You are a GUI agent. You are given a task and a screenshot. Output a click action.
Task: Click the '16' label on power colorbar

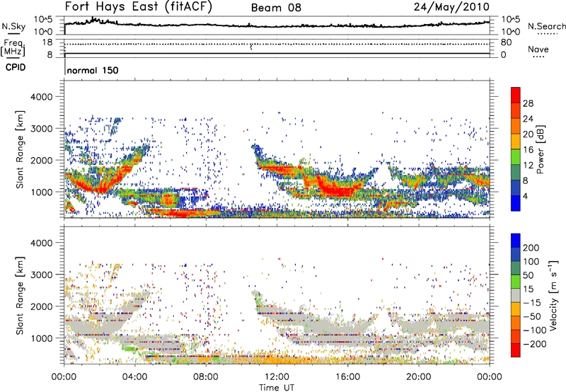[x=528, y=150]
